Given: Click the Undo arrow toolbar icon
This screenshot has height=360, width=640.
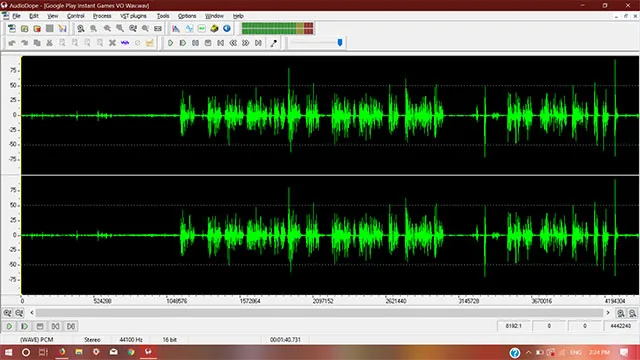Looking at the screenshot, I should [x=12, y=43].
